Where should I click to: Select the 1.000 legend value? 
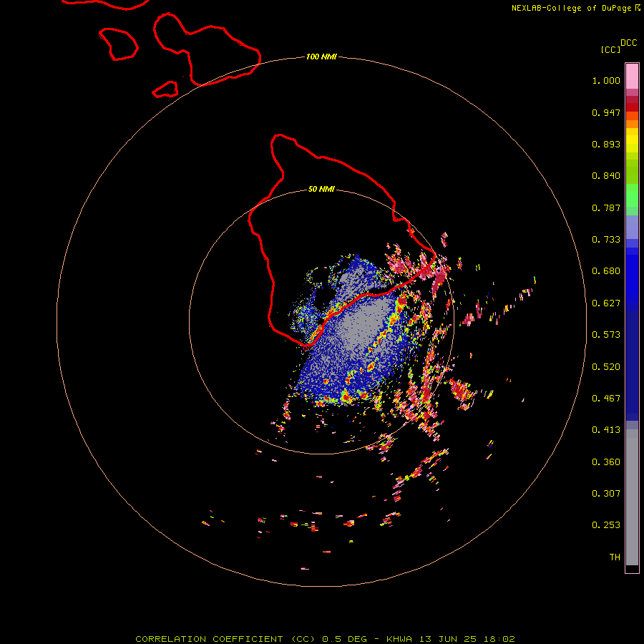pos(606,80)
